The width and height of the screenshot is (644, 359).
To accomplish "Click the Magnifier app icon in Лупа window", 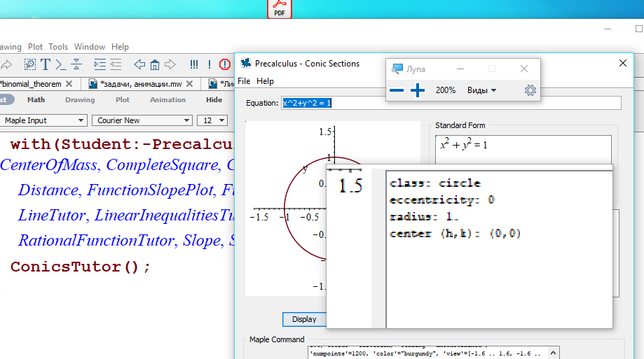I will tap(397, 69).
